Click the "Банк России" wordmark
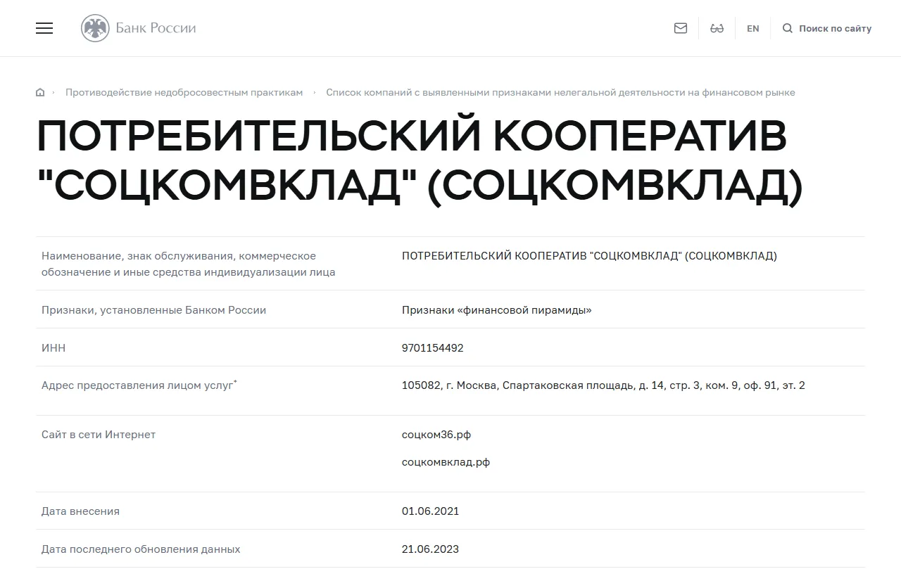This screenshot has height=588, width=901. pos(156,28)
